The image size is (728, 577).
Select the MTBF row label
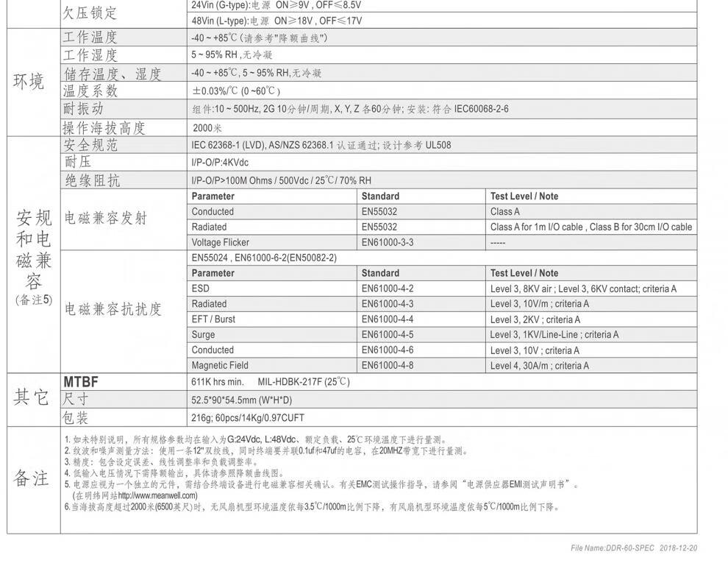[x=81, y=382]
